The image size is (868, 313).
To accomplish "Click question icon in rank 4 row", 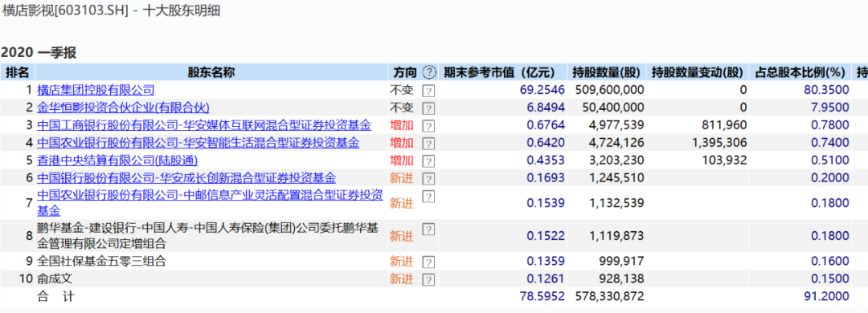I will 428,144.
